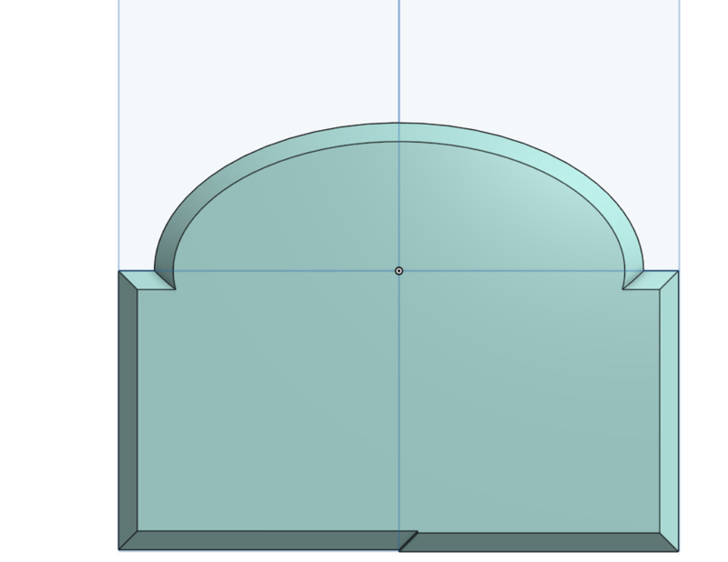Click the bottom-right outer corner of the base
The width and height of the screenshot is (728, 562).
678,550
